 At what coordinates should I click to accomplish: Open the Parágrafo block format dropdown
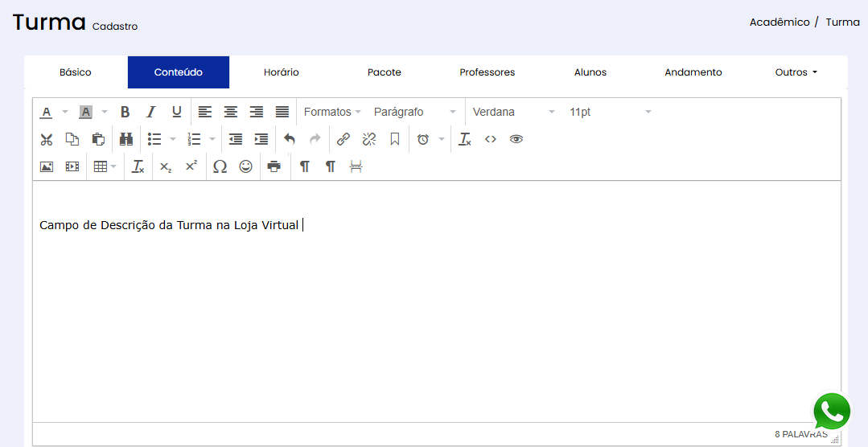pos(415,113)
